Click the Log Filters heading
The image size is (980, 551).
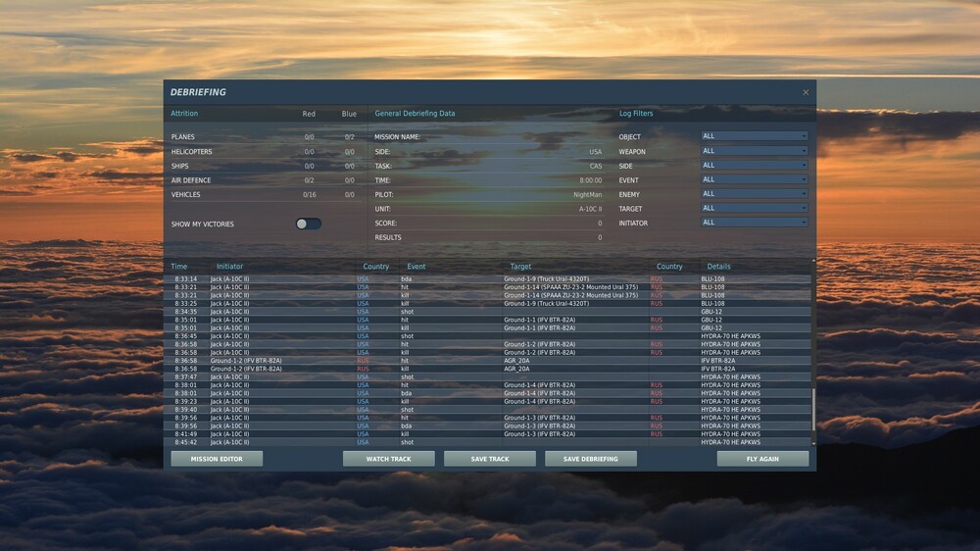[x=636, y=114]
